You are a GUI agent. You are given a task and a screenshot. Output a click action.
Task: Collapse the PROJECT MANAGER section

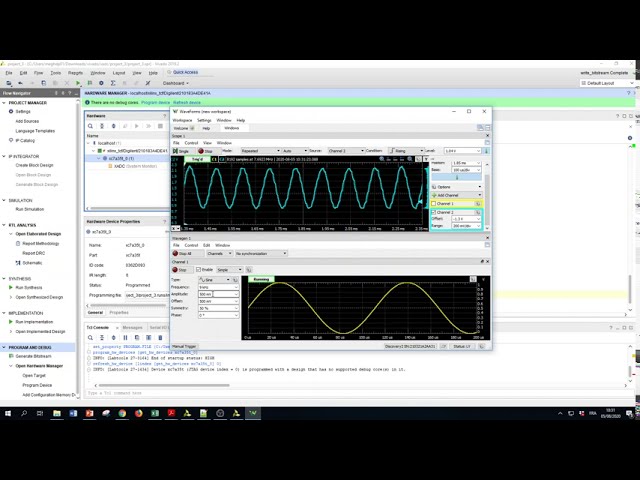click(x=4, y=103)
